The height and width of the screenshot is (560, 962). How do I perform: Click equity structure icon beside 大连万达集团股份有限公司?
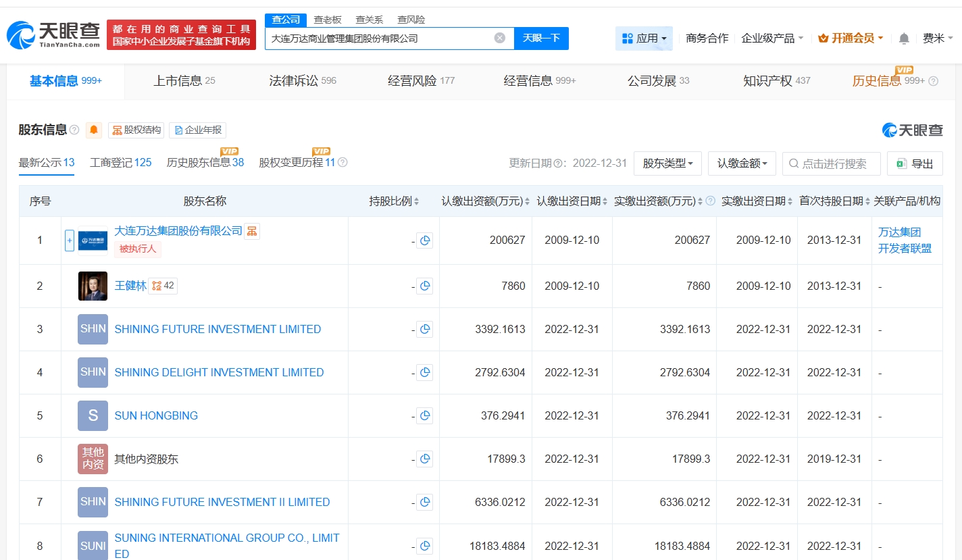tap(252, 231)
